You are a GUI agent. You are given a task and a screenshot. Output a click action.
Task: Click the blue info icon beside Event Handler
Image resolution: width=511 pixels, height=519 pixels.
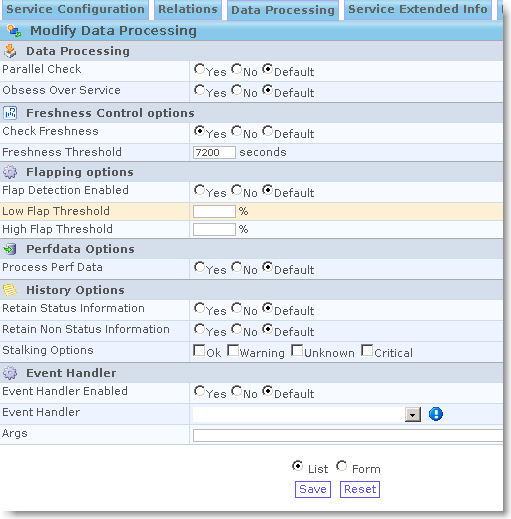[436, 414]
